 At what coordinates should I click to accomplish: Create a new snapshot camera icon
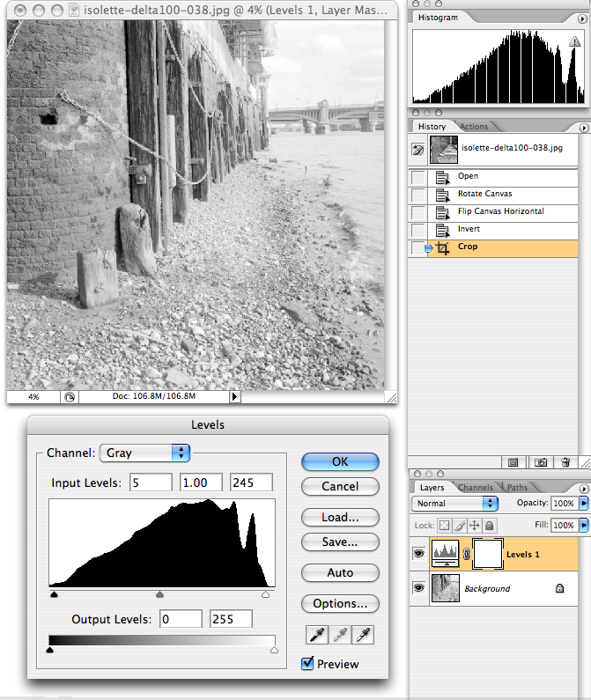click(541, 462)
